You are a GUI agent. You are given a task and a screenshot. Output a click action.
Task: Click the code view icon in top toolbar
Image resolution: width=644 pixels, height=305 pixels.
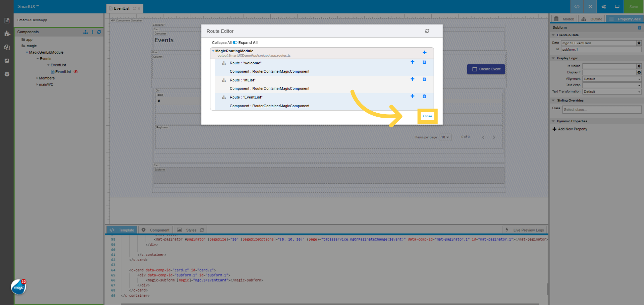click(x=577, y=7)
